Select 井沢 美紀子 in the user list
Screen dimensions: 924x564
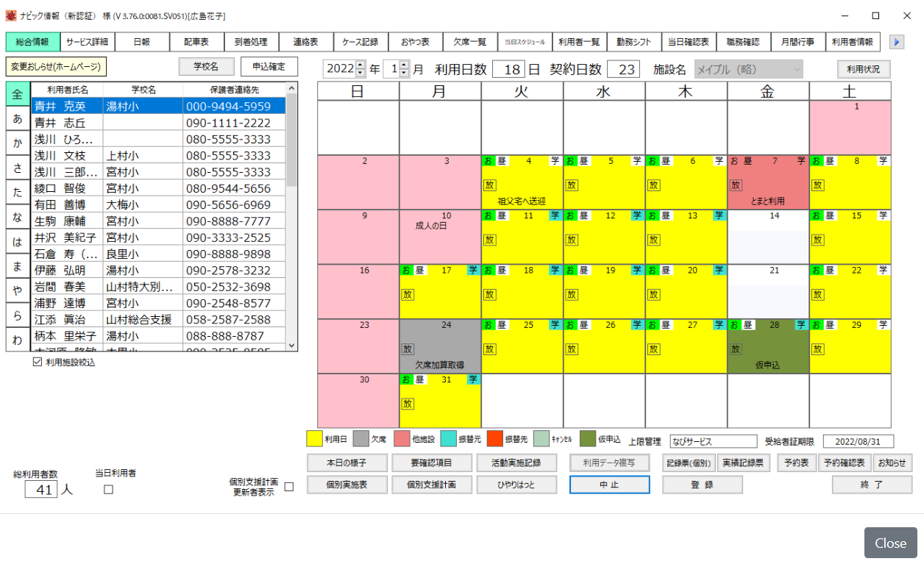coord(60,238)
